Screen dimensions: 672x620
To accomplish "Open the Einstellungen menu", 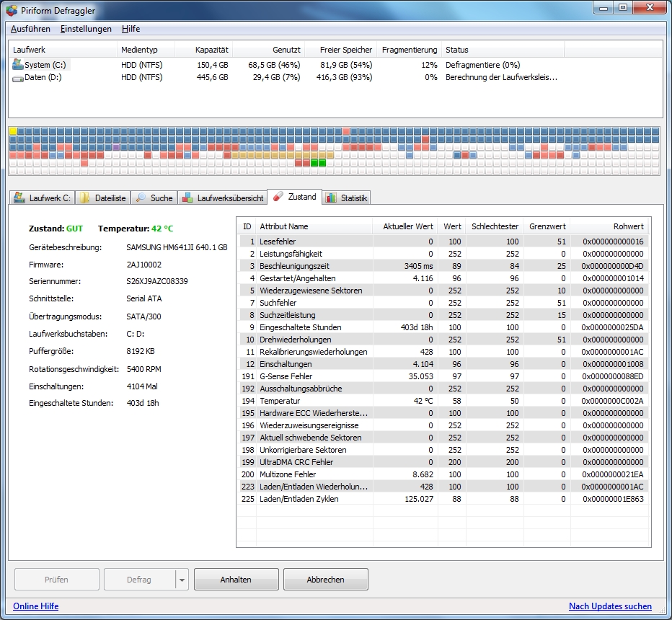I will 86,29.
